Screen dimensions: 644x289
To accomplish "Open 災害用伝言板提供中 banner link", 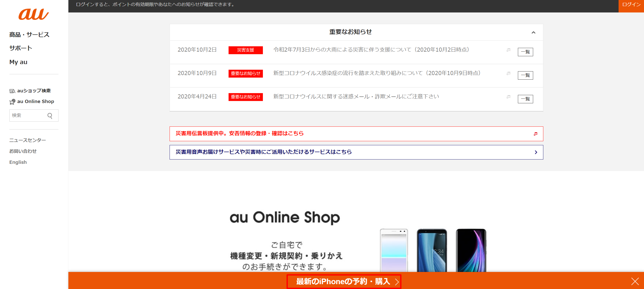I will [x=356, y=134].
